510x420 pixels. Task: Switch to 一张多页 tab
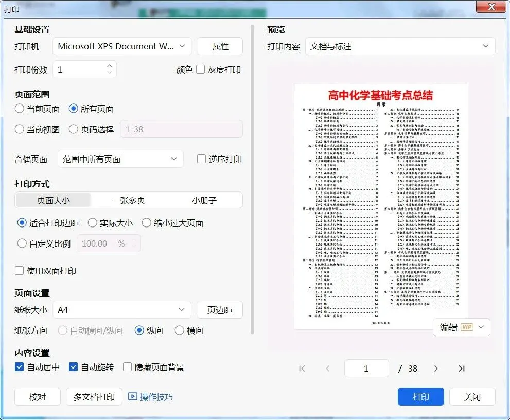point(129,200)
